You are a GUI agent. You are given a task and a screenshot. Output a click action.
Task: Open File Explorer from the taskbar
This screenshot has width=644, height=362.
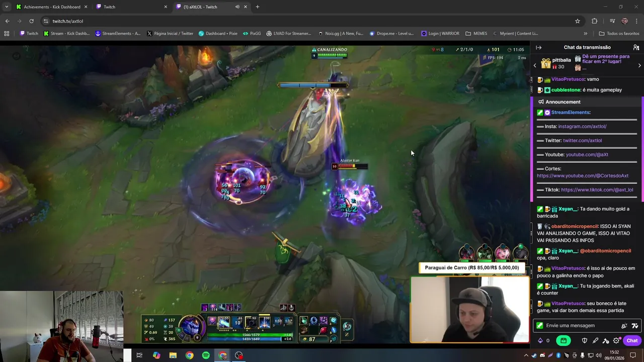pos(173,355)
